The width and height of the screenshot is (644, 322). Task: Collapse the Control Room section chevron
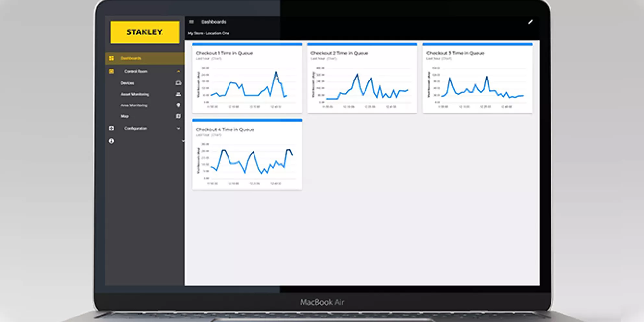coord(178,71)
